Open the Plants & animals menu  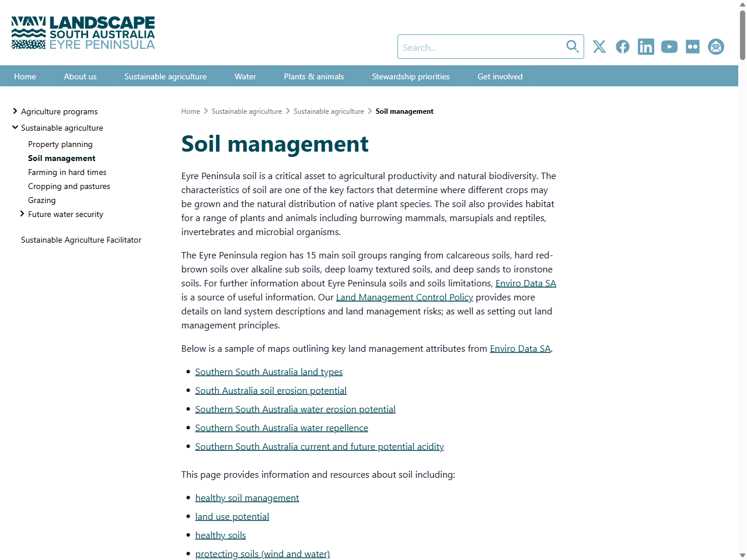(313, 76)
